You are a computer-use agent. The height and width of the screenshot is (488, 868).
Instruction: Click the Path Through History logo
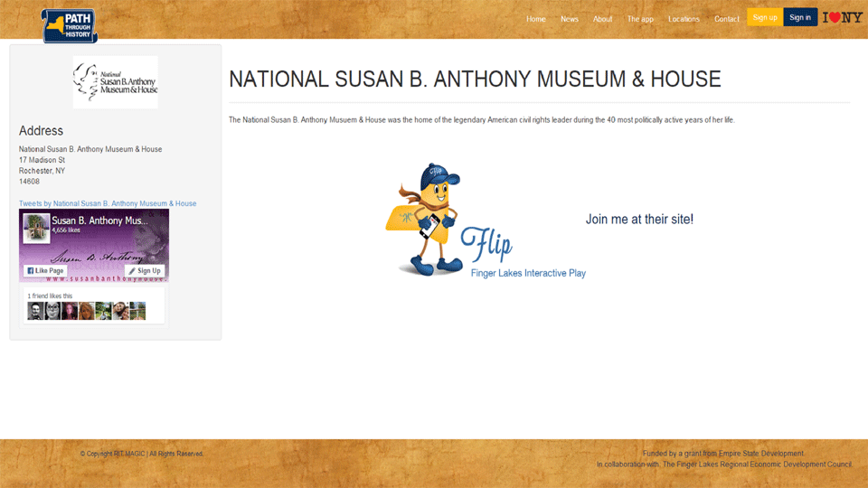pos(69,24)
